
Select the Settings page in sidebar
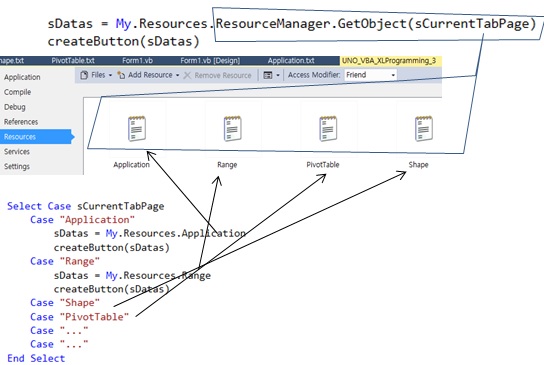tap(17, 167)
